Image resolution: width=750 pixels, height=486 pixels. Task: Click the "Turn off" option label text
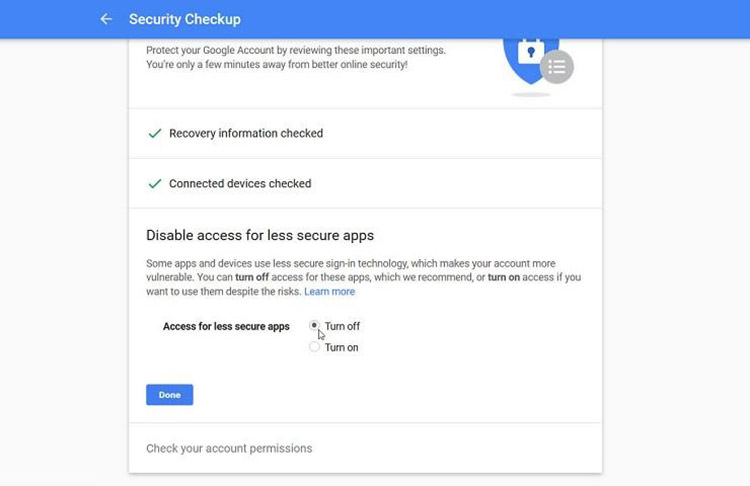[342, 327]
